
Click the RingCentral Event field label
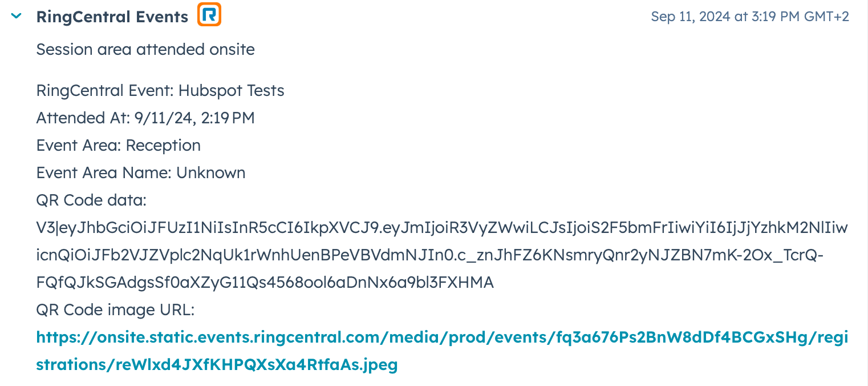click(x=105, y=91)
